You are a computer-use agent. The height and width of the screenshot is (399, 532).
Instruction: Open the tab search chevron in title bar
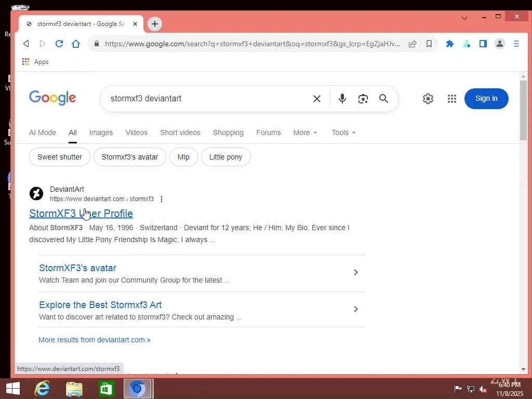(464, 18)
